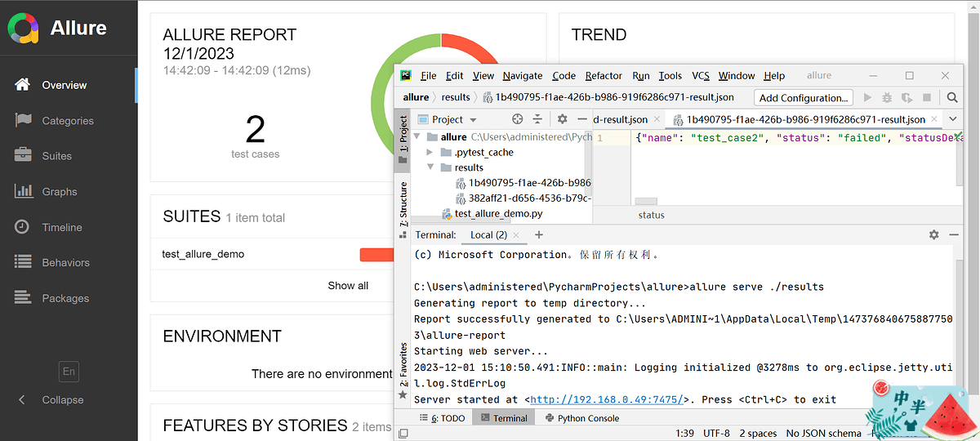Expand the .pytest_cache folder
The width and height of the screenshot is (980, 441).
coord(430,152)
